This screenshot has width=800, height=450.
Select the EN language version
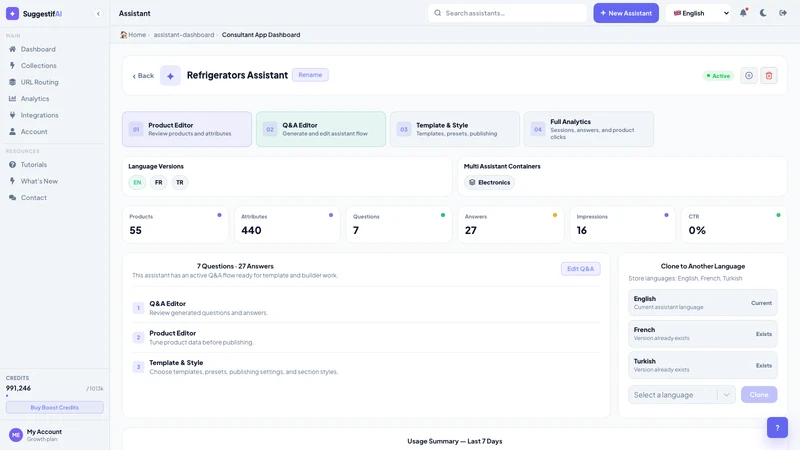coord(137,182)
